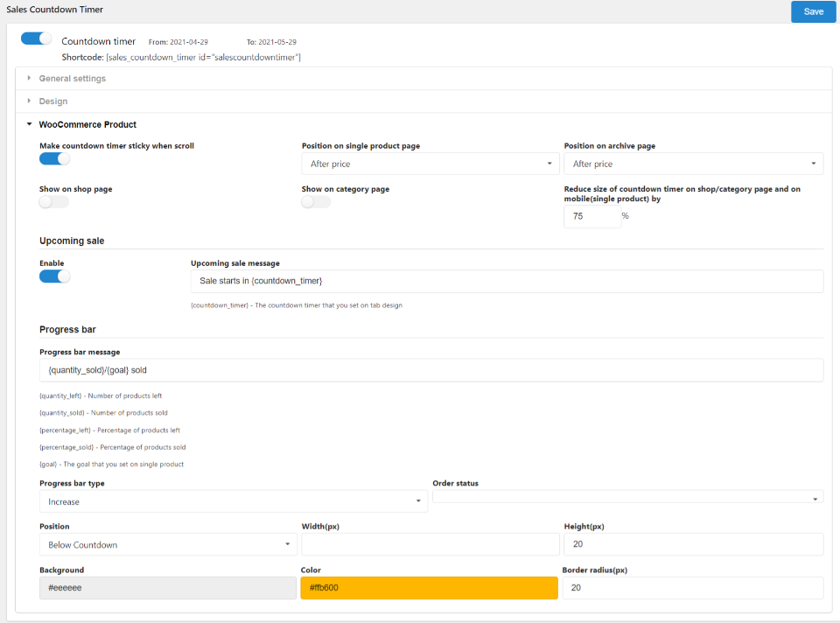Viewport: 840px width, 623px height.
Task: Enable Show on category page
Action: tap(316, 202)
